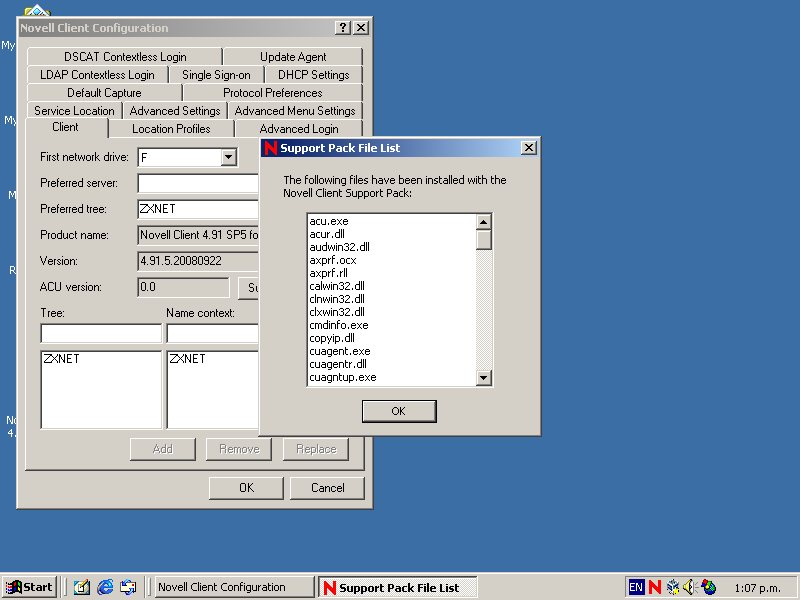
Task: Open the Outlook Express quick launch icon
Action: 128,587
